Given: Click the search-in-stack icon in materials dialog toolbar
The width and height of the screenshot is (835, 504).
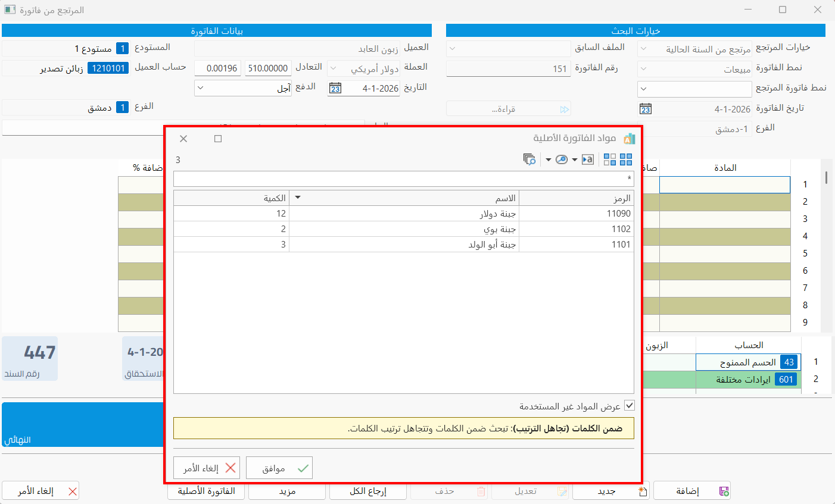Looking at the screenshot, I should (x=529, y=159).
